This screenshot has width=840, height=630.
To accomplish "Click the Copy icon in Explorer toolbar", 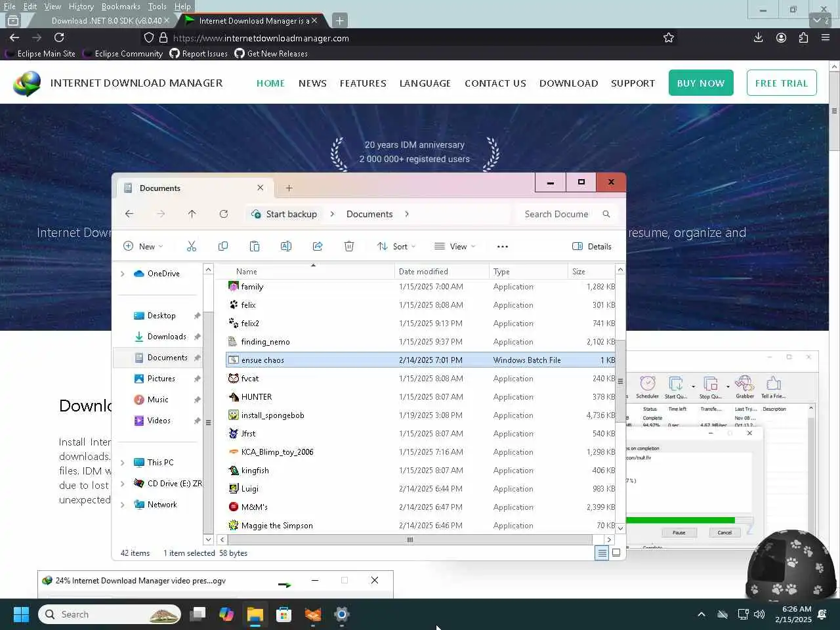I will click(223, 246).
